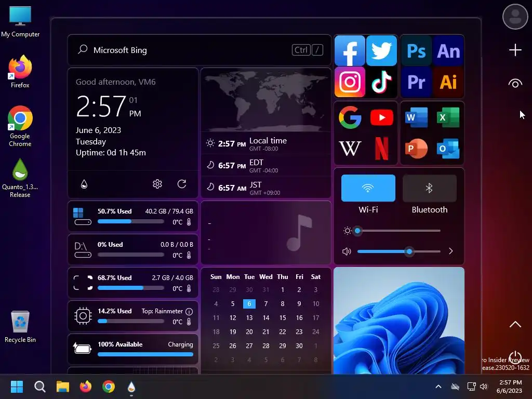
Task: Launch Microsoft Word from the widget
Action: (416, 117)
